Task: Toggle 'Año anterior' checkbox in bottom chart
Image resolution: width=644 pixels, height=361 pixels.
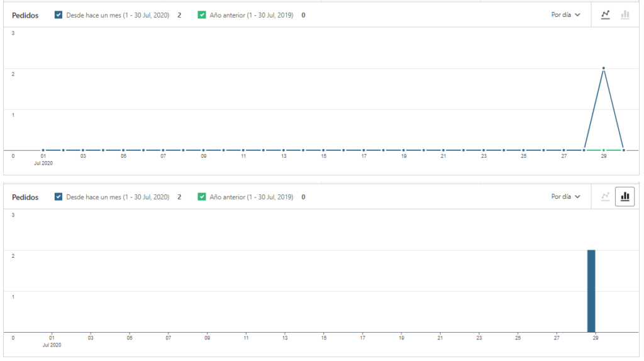Action: pyautogui.click(x=202, y=197)
